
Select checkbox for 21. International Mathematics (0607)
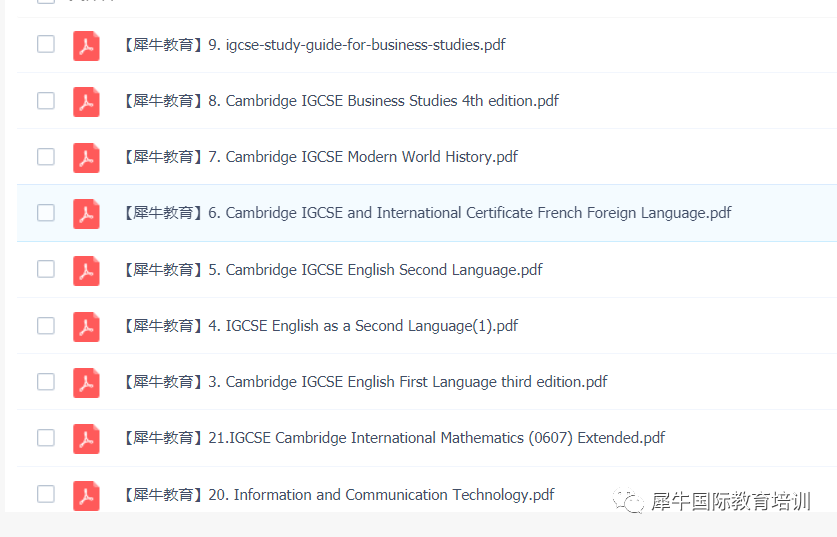46,438
